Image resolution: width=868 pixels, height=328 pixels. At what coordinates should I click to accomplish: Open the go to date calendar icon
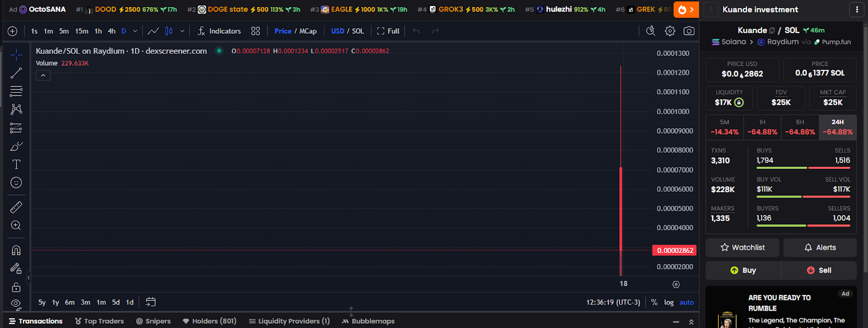151,302
